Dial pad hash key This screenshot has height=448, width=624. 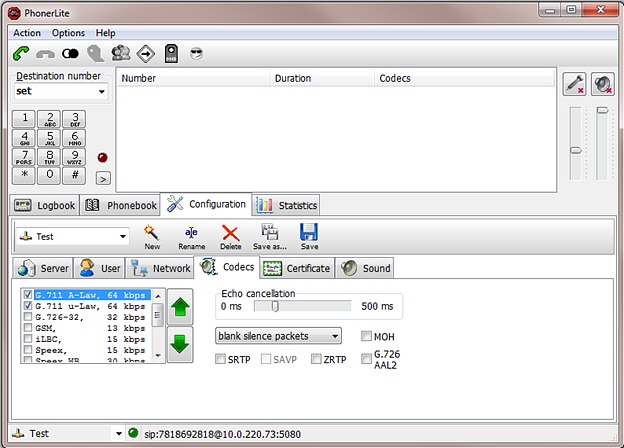tap(74, 175)
